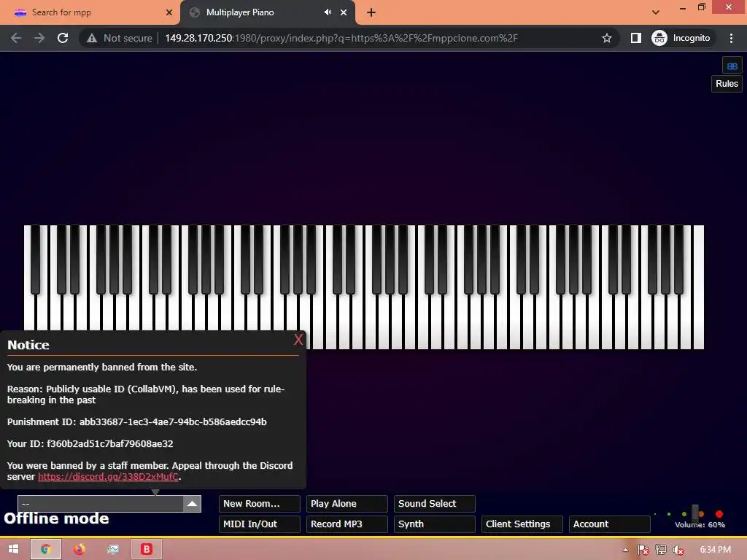Click the Your ID text line
Image resolution: width=747 pixels, height=560 pixels.
(x=90, y=444)
